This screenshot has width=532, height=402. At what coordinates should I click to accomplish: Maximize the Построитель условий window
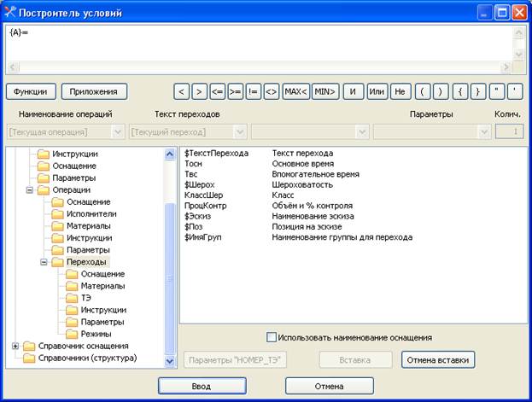(x=502, y=13)
